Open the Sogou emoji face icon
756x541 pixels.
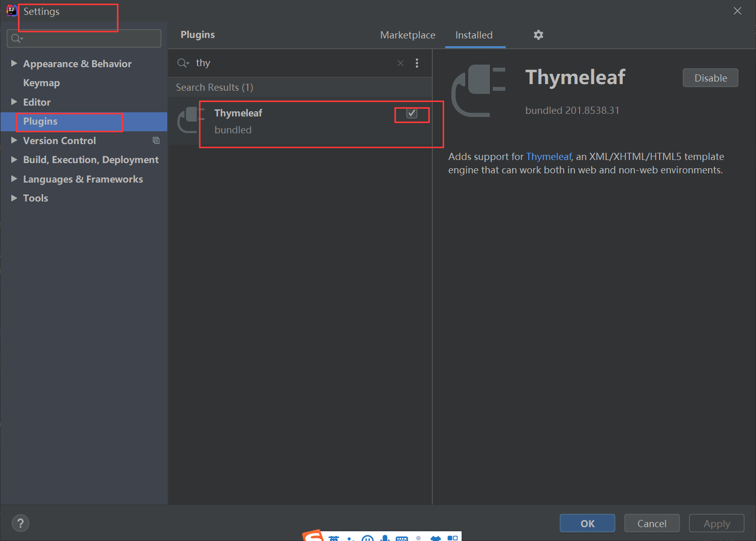[367, 538]
